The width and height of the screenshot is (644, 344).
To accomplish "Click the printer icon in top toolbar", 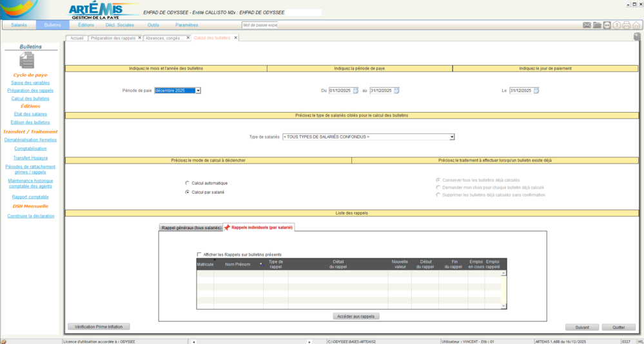I will tap(626, 25).
